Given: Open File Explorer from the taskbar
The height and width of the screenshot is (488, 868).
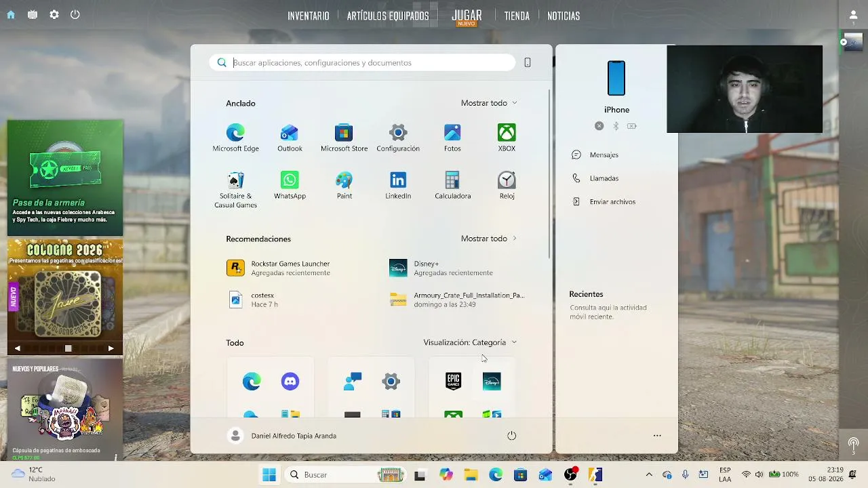Looking at the screenshot, I should pyautogui.click(x=471, y=474).
